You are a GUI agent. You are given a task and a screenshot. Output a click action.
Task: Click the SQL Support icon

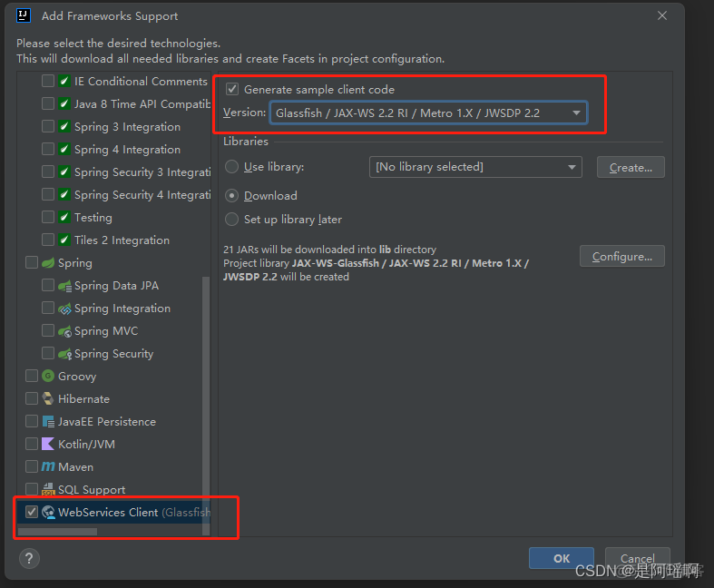click(x=48, y=489)
